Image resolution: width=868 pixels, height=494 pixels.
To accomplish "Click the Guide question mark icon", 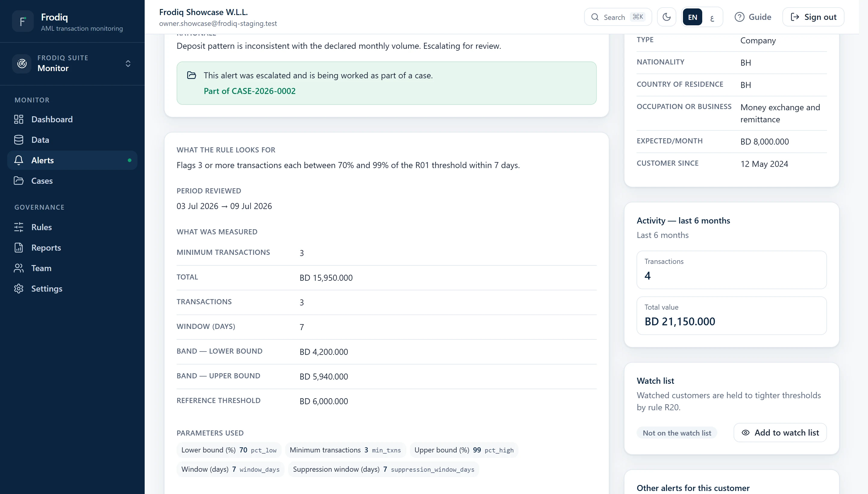I will pos(739,17).
